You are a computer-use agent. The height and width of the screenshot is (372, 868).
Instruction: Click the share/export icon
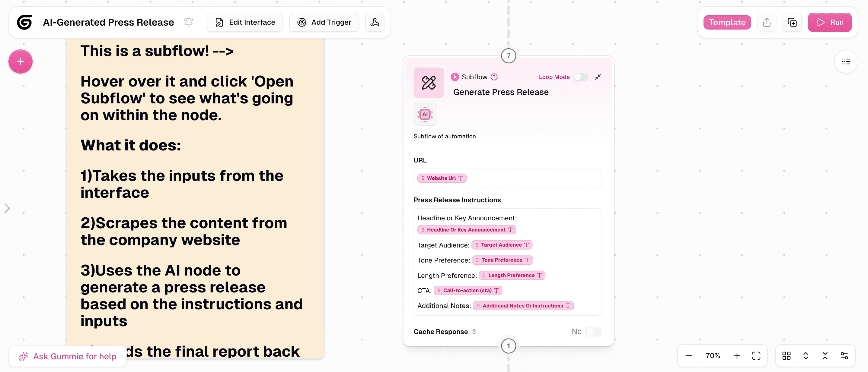coord(767,22)
